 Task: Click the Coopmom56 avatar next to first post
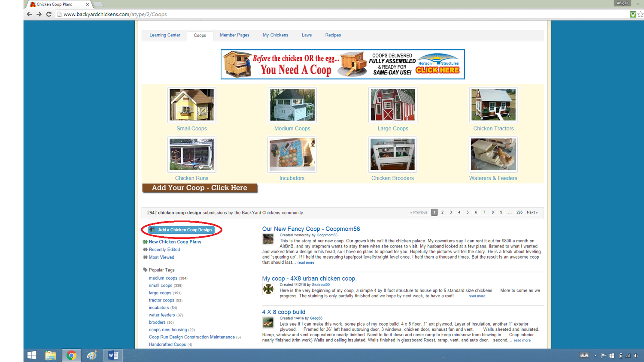pos(268,239)
